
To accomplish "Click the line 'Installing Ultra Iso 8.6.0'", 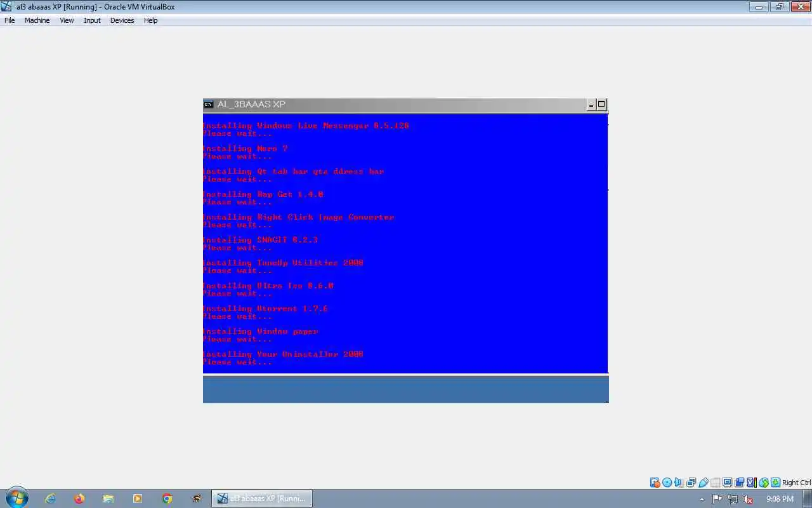I will click(268, 286).
